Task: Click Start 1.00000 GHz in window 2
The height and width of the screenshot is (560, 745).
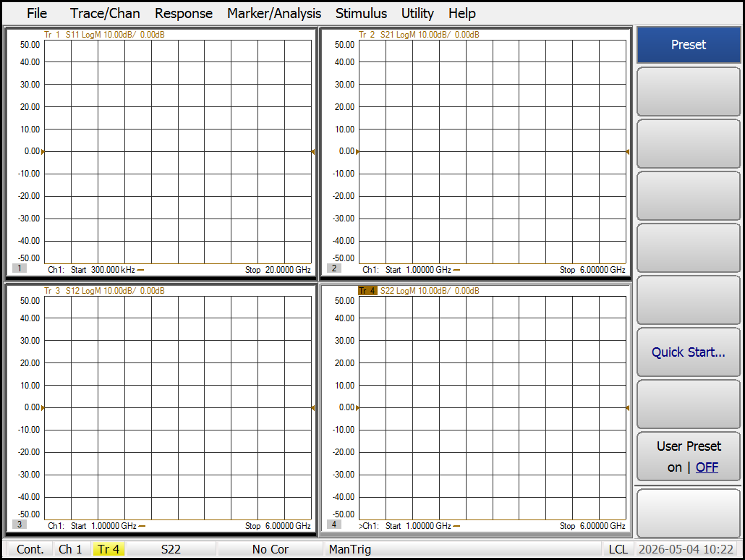Action: (x=418, y=270)
